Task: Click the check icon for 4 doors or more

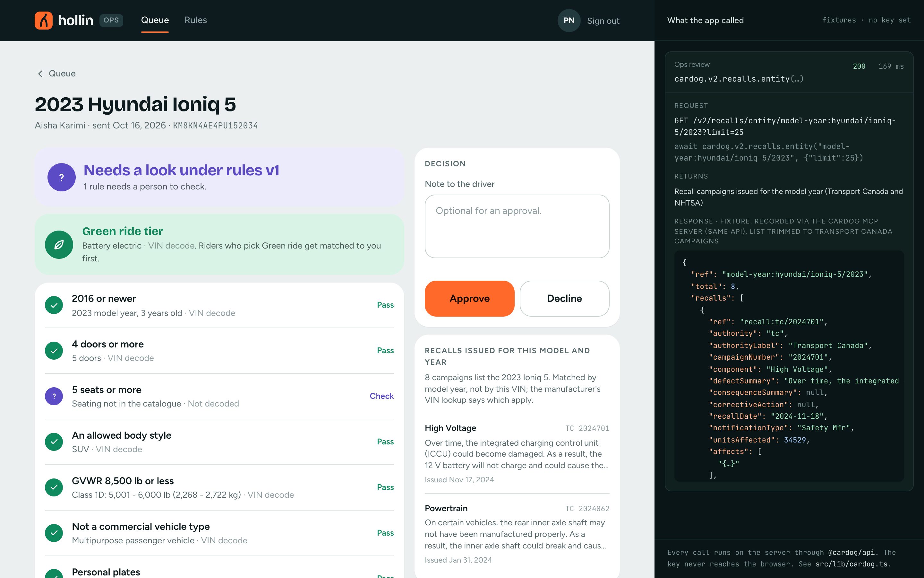Action: click(x=54, y=351)
